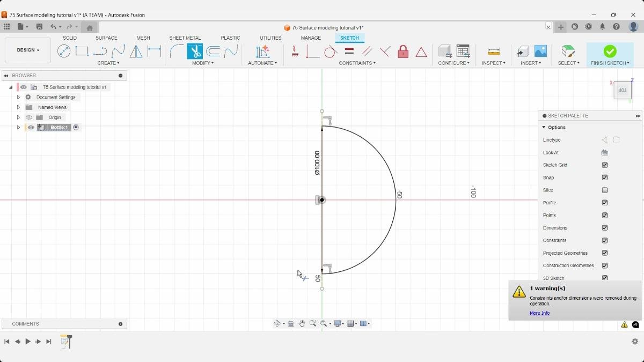Open the DESIGN workspace dropdown
This screenshot has width=644, height=362.
tap(28, 50)
